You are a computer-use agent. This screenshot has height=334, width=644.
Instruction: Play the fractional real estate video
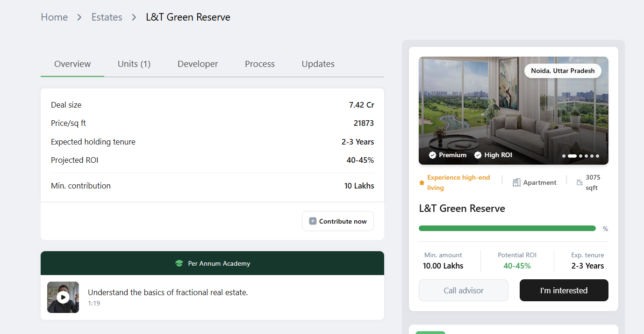pyautogui.click(x=63, y=297)
